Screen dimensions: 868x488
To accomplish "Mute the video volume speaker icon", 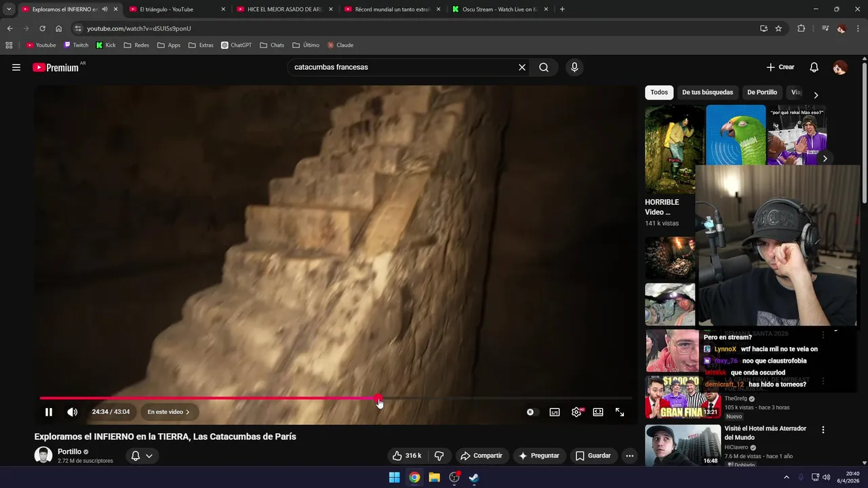I will [x=73, y=412].
